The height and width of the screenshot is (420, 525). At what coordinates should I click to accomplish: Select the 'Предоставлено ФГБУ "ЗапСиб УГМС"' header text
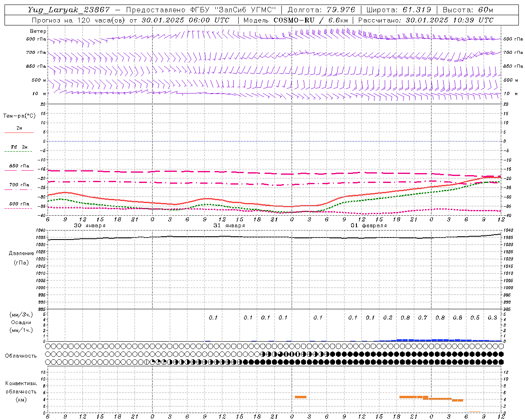click(x=201, y=10)
